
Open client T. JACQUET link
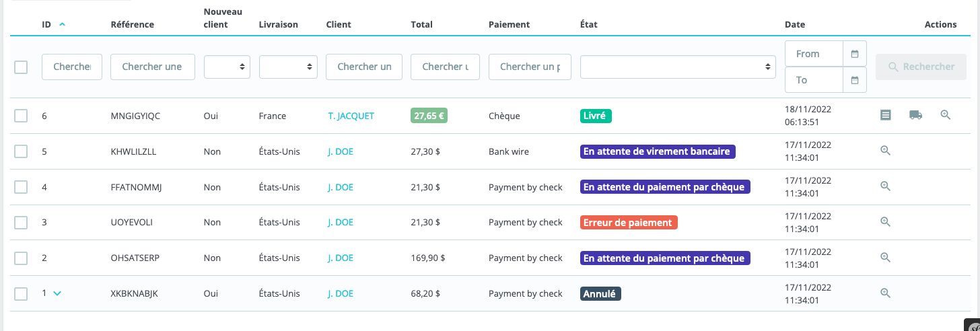(x=351, y=116)
